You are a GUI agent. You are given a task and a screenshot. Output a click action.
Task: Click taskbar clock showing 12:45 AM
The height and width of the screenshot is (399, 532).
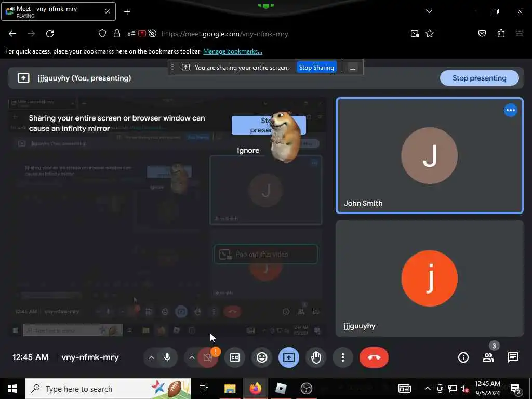coord(487,389)
